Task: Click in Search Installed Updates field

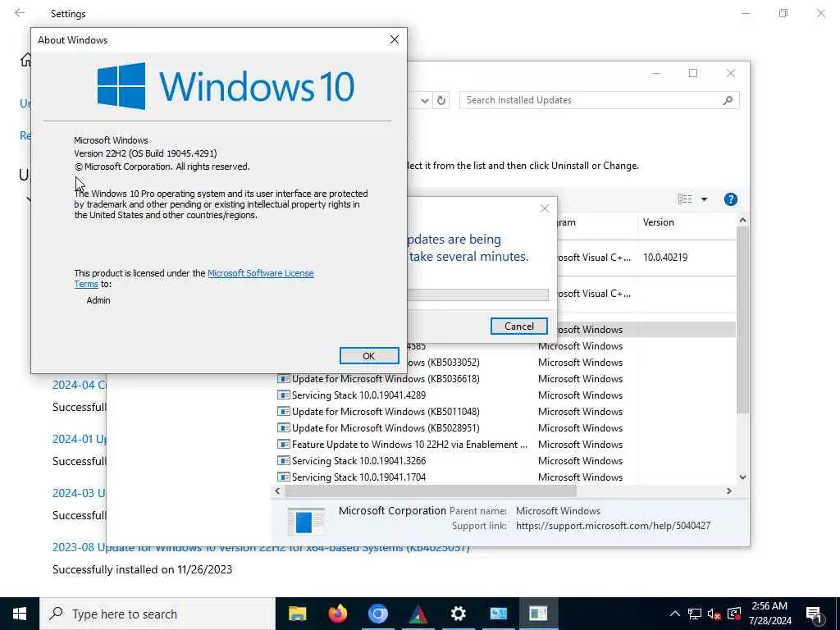Action: click(592, 100)
